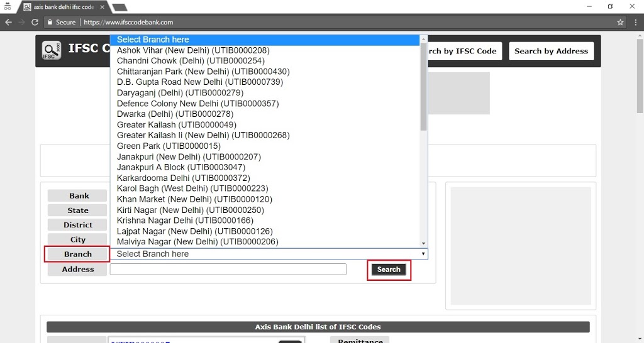Viewport: 644px width, 343px height.
Task: Click the branch list scroll up arrow
Action: point(423,39)
